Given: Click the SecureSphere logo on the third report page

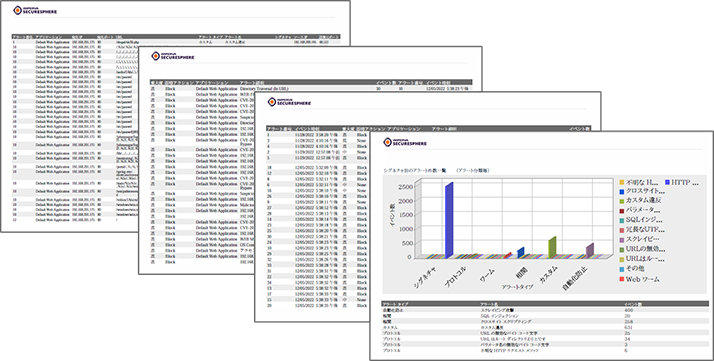Looking at the screenshot, I should tap(289, 102).
